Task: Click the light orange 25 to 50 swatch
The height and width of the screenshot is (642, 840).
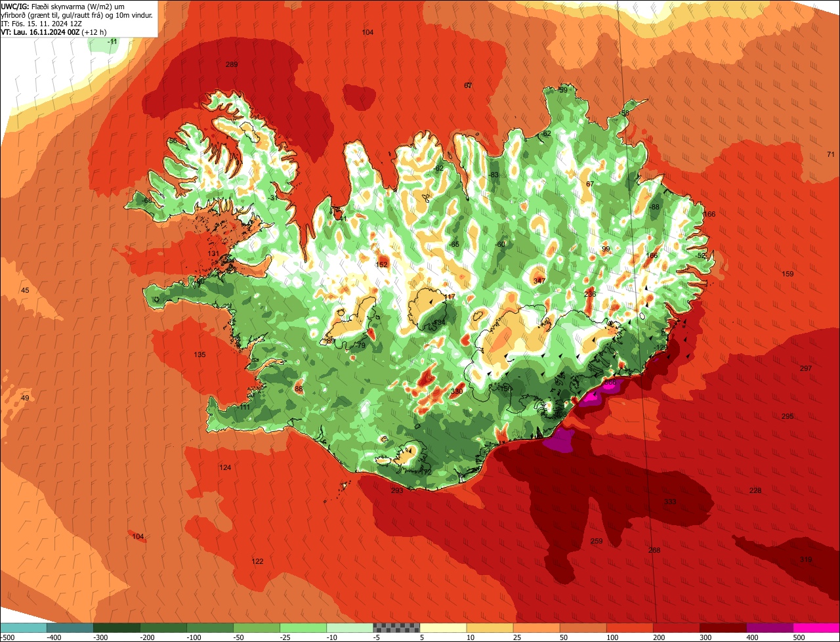Action: pos(537,628)
